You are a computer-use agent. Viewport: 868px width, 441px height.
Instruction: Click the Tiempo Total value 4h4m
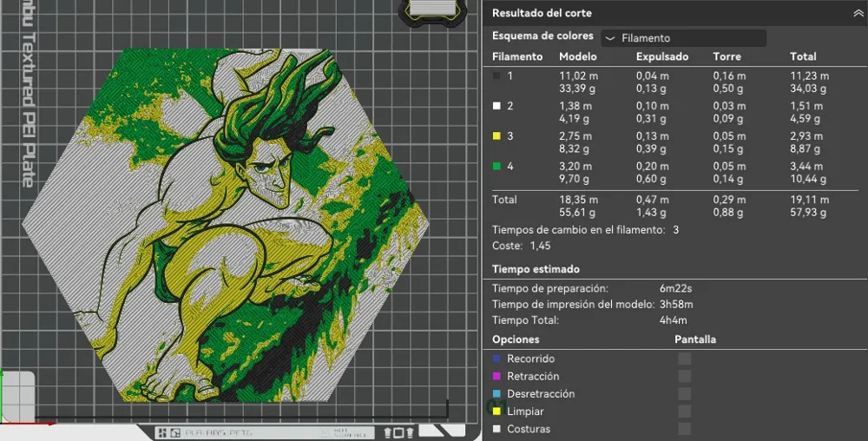[x=674, y=319]
